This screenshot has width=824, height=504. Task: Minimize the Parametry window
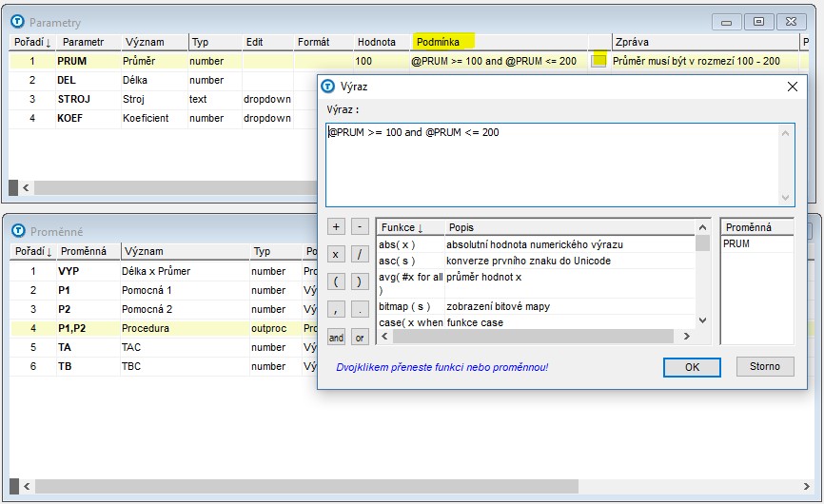tap(727, 22)
